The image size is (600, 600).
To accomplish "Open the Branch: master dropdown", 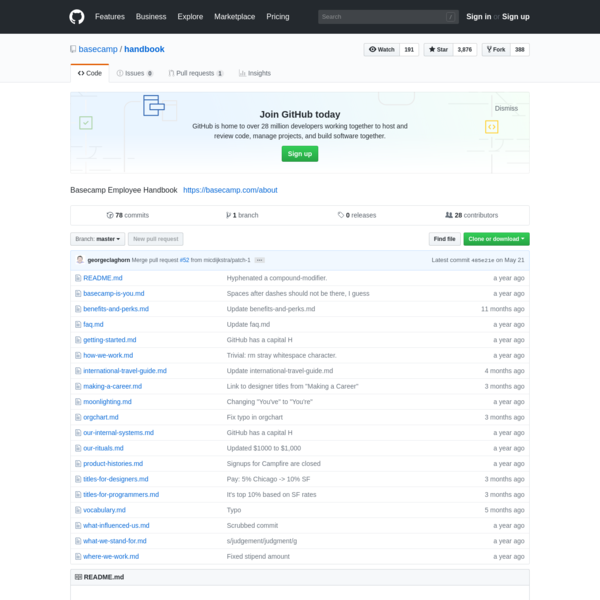I will pos(98,239).
